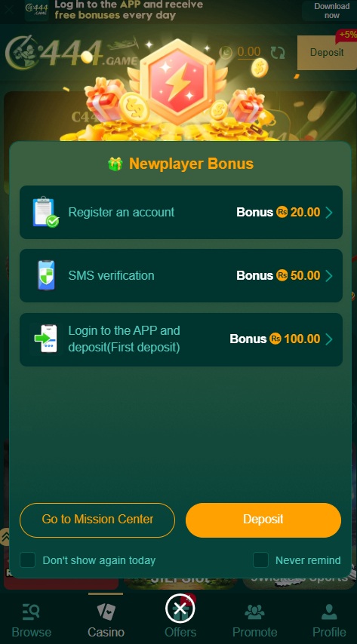The height and width of the screenshot is (644, 357).
Task: Click the double up-arrow button on left edge
Action: click(x=6, y=536)
